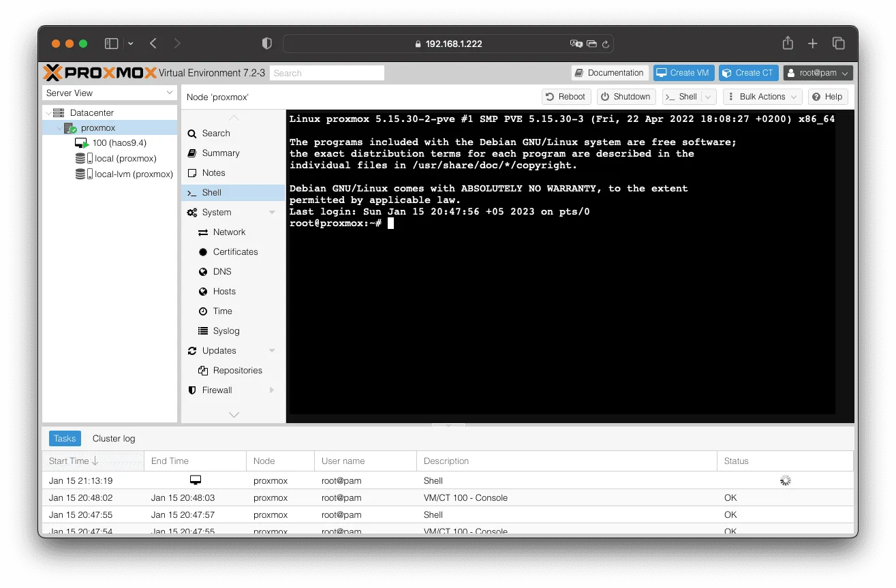The width and height of the screenshot is (896, 588).
Task: Open a new Safari tab
Action: click(813, 44)
